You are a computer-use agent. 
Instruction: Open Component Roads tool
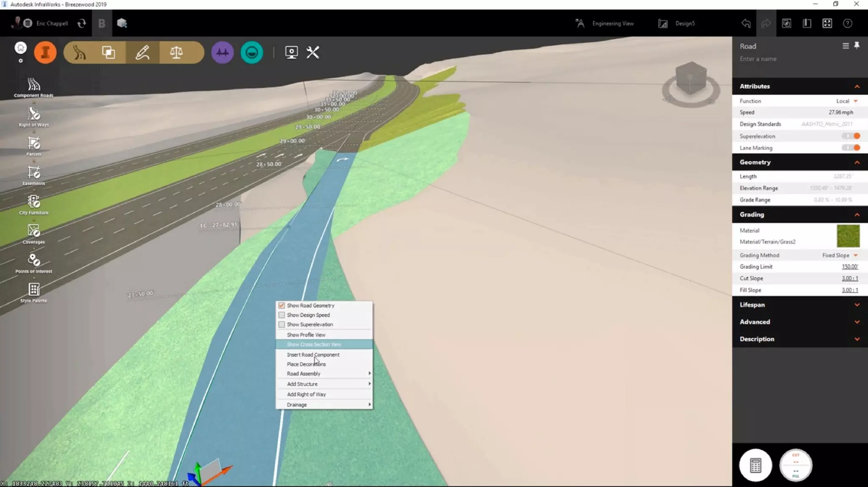click(33, 87)
